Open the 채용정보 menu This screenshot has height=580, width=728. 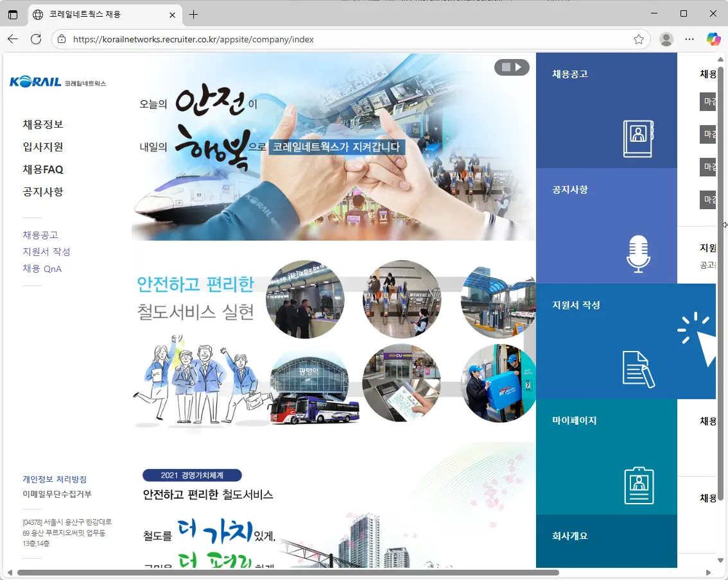tap(43, 124)
